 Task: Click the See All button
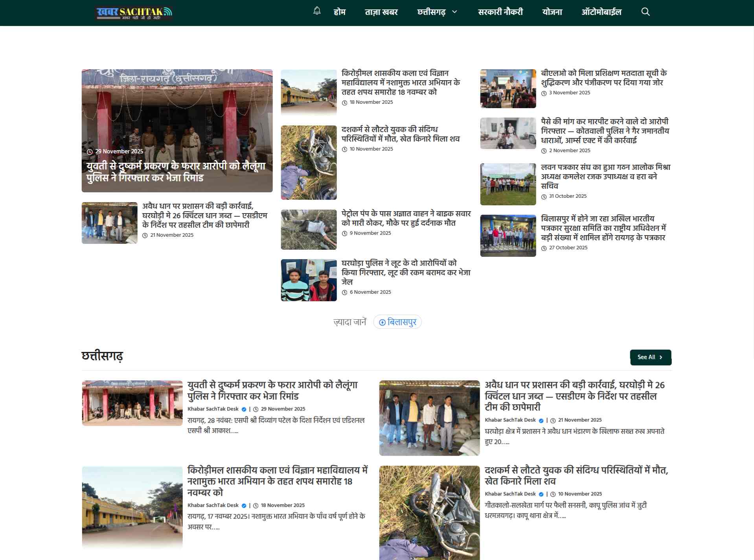point(651,357)
